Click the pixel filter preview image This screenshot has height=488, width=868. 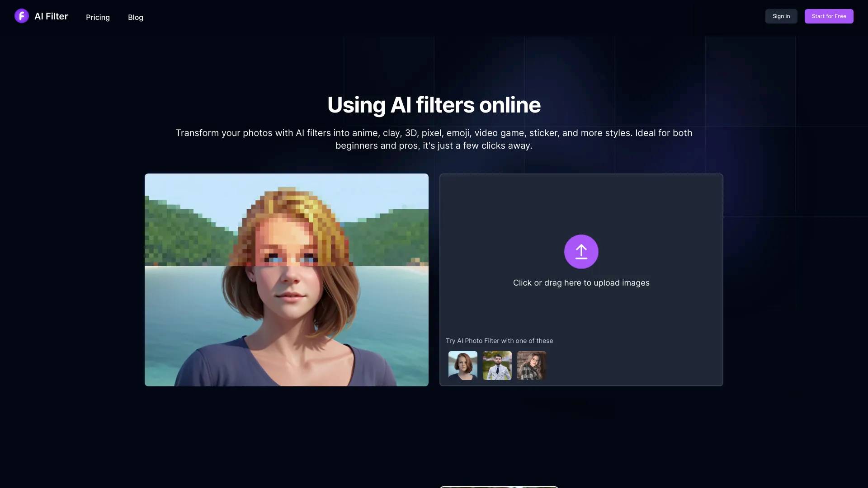[287, 280]
